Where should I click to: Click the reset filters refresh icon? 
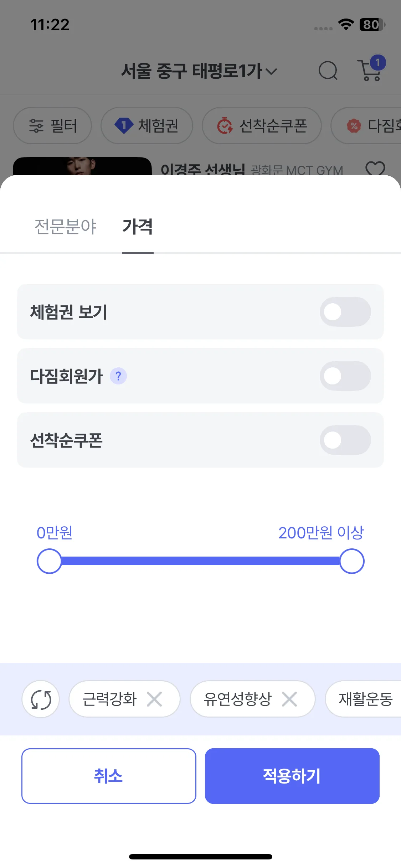pos(41,699)
